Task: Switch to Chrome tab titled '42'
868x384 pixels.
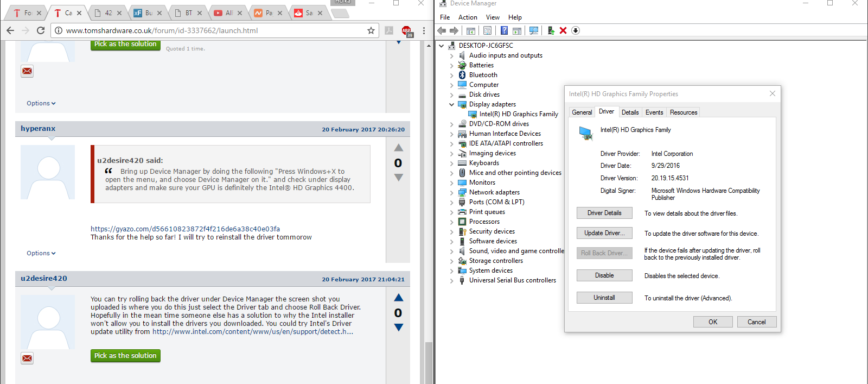Action: point(107,12)
